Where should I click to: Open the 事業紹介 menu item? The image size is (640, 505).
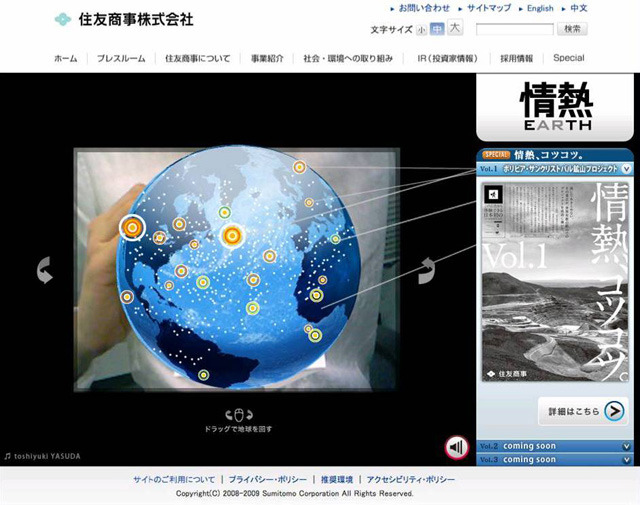pyautogui.click(x=267, y=59)
